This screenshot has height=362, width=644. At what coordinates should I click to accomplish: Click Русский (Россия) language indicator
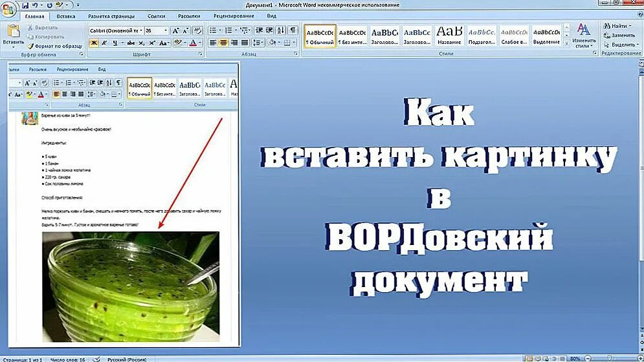(127, 359)
